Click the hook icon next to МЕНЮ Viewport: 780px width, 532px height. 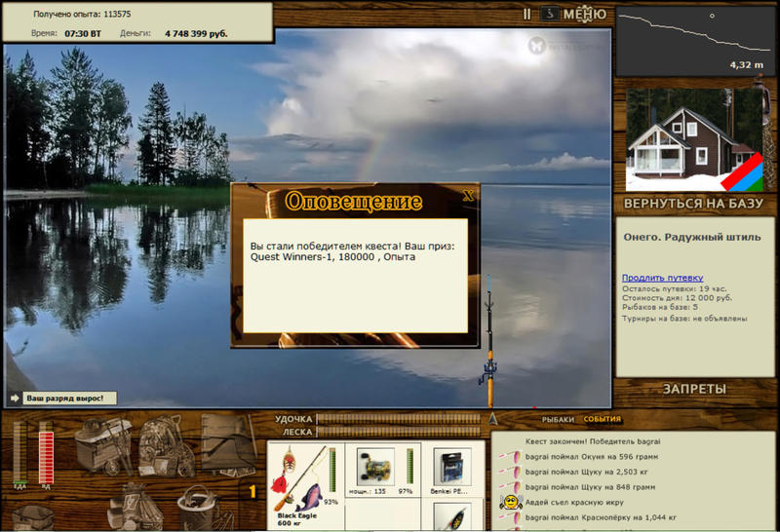coord(549,14)
